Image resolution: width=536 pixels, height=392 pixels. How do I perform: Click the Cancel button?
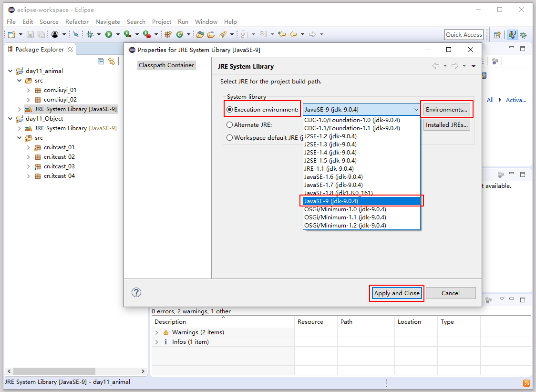pos(451,293)
